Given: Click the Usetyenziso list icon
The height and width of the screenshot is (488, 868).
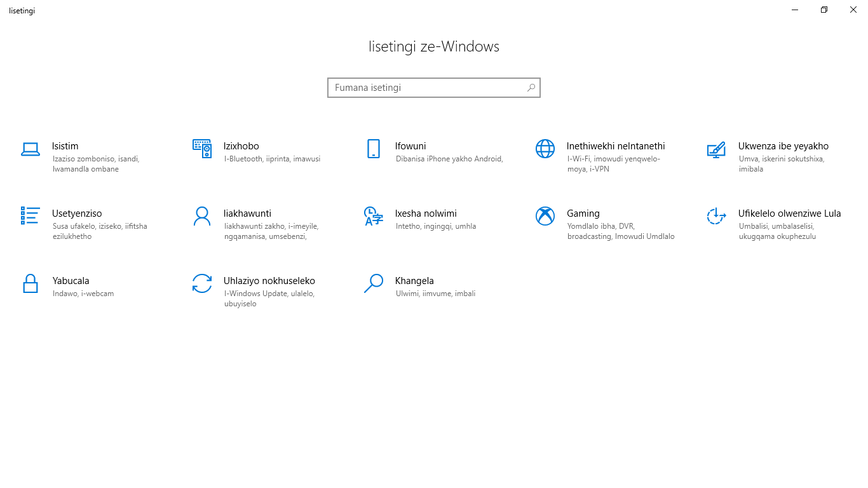Looking at the screenshot, I should pyautogui.click(x=31, y=215).
